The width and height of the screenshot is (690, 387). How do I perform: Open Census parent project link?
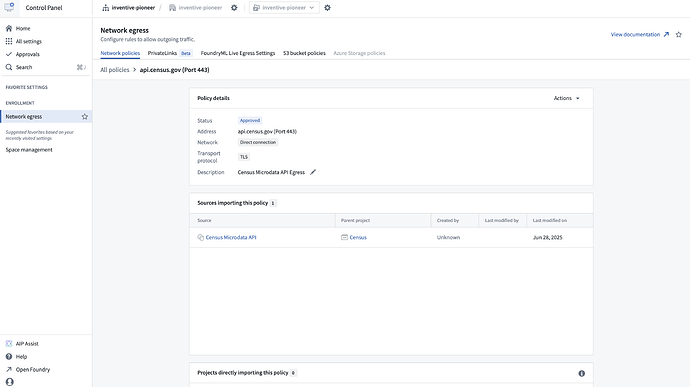[x=358, y=237]
